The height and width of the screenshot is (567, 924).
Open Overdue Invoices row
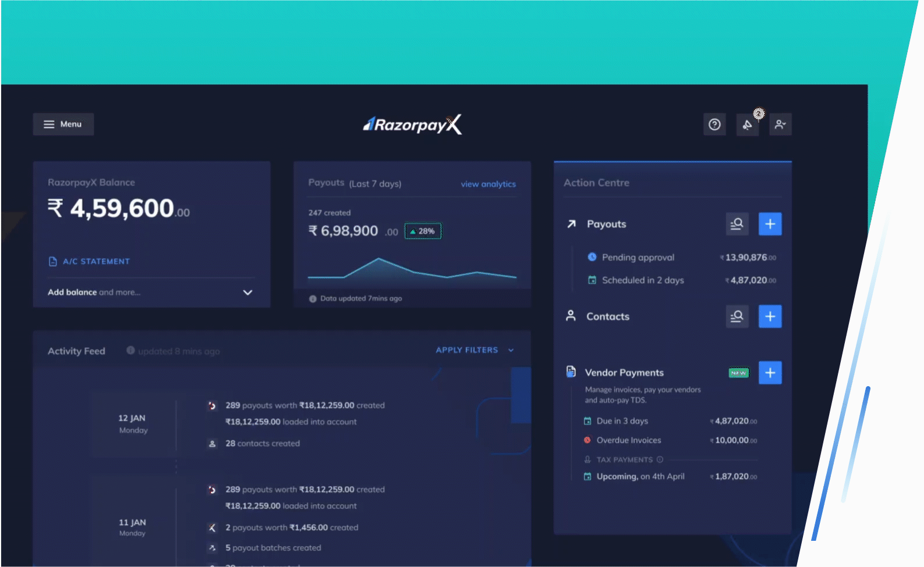click(671, 440)
